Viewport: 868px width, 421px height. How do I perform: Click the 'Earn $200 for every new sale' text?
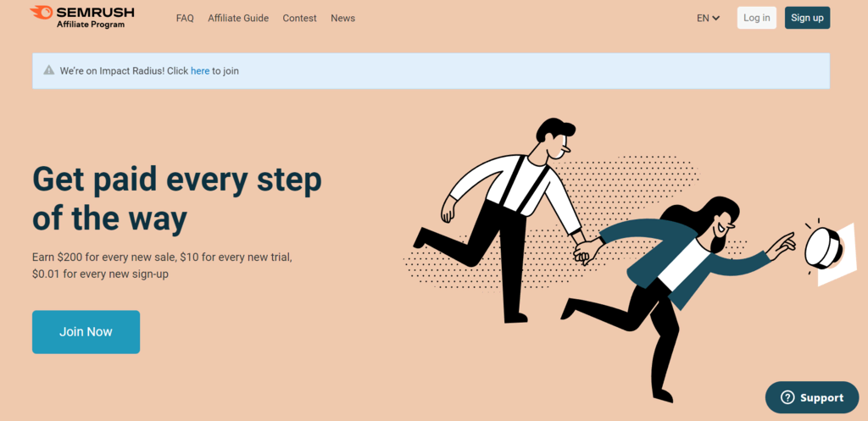pos(104,258)
